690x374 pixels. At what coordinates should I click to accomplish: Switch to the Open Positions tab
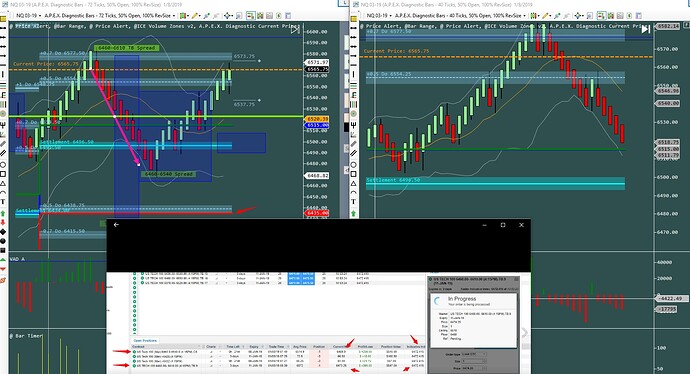pos(145,341)
